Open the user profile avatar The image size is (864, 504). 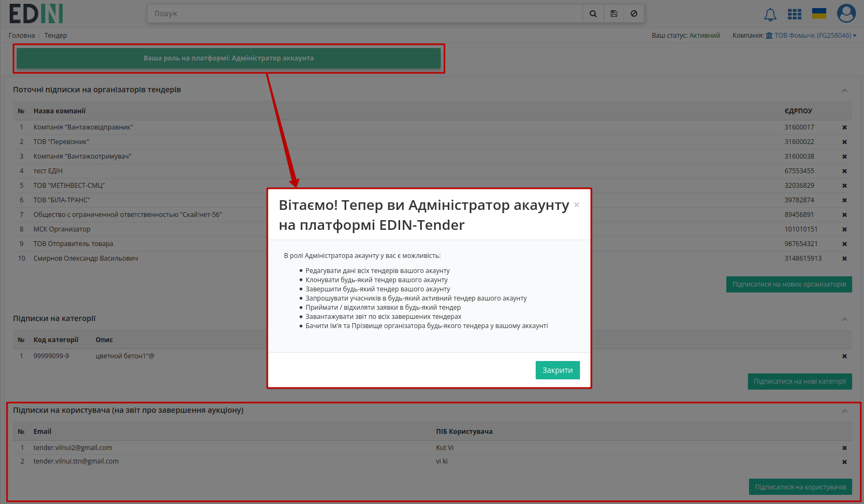pos(846,13)
